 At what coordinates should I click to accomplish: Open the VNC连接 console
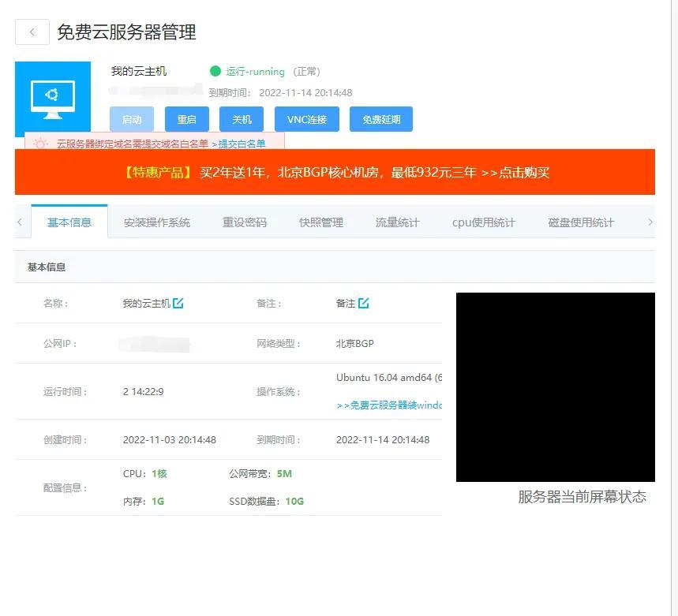point(307,119)
